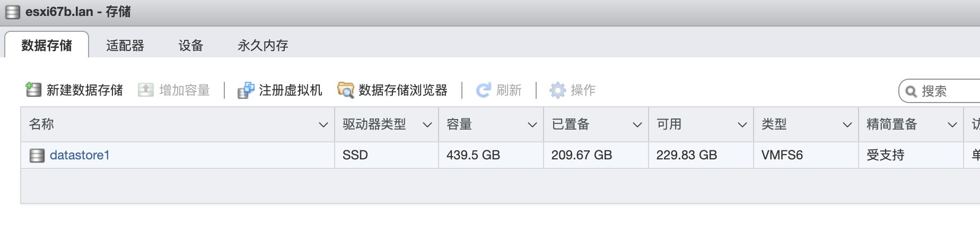Open Thin provisioning (精简置备) column dropdown

click(x=952, y=125)
